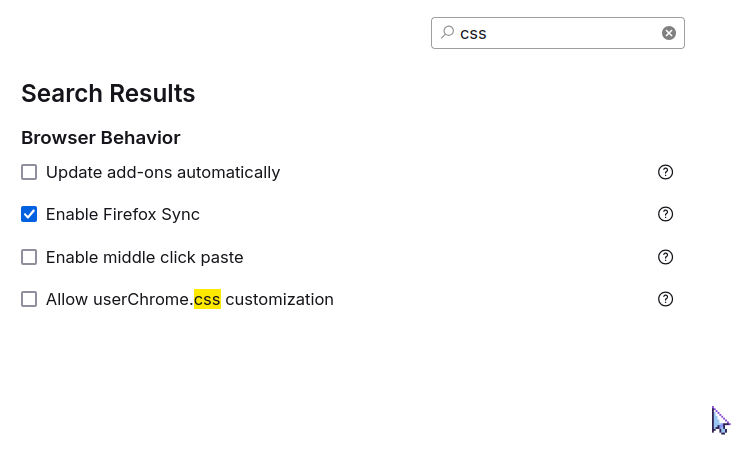Tick the Enable middle click paste checkbox
Image resolution: width=734 pixels, height=449 pixels.
(x=29, y=257)
